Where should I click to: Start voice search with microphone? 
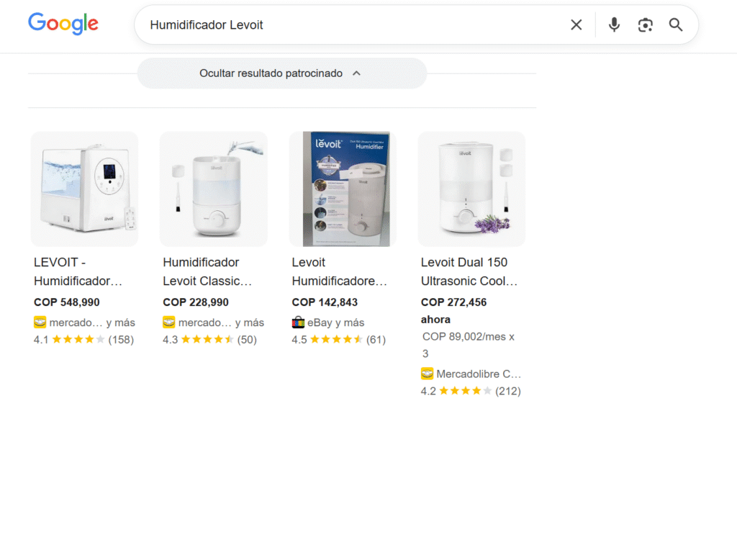click(614, 25)
